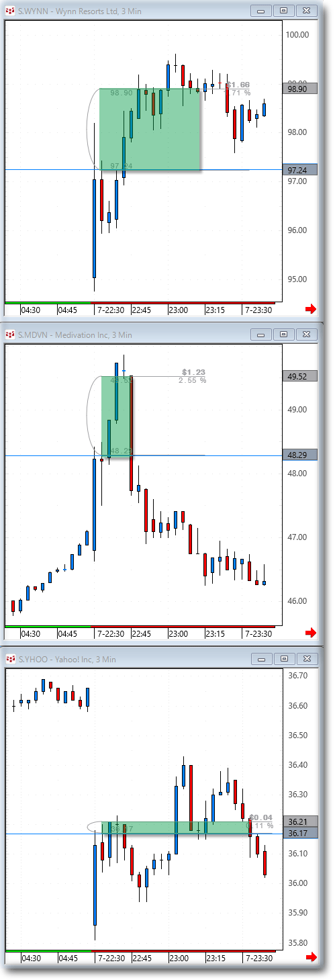Close the MDVN chart window

[306, 335]
